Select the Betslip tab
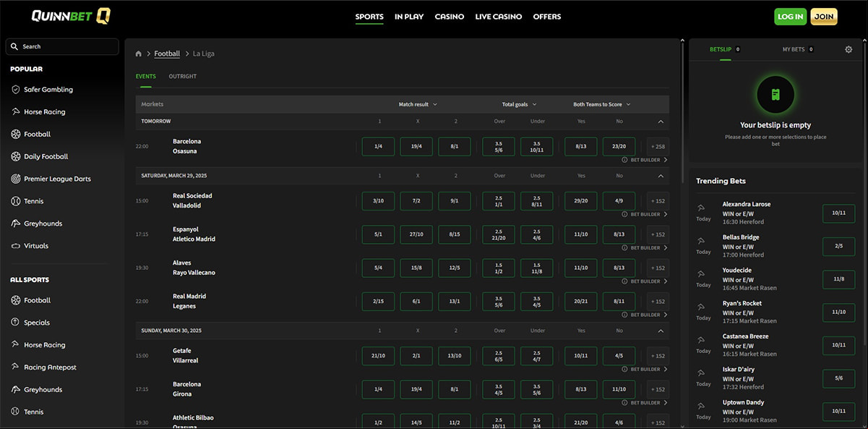Screen dimensions: 868x429 coord(725,49)
